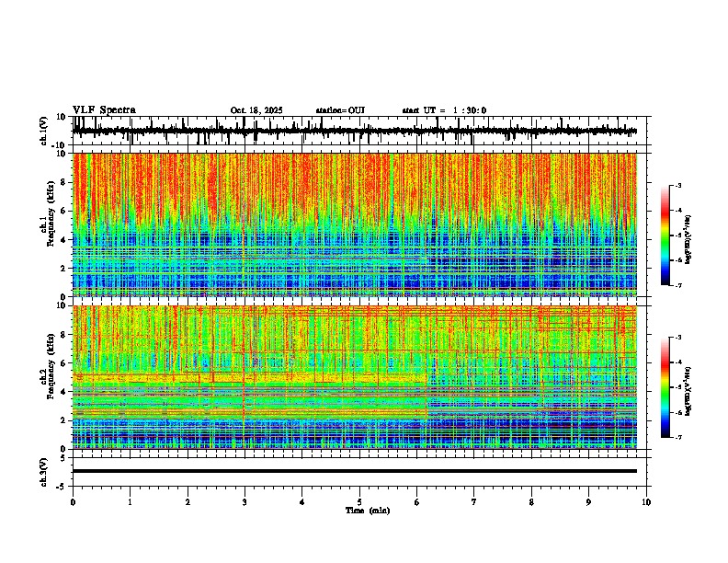Click the 'start UT = 1:30:0' text
Image resolution: width=728 pixels, height=563 pixels.
pyautogui.click(x=444, y=110)
